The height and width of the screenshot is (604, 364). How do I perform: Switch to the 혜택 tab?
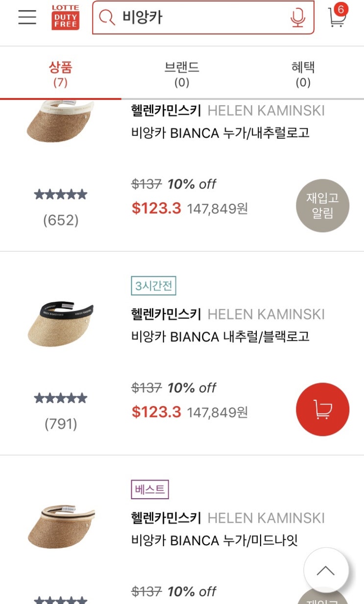click(x=303, y=73)
